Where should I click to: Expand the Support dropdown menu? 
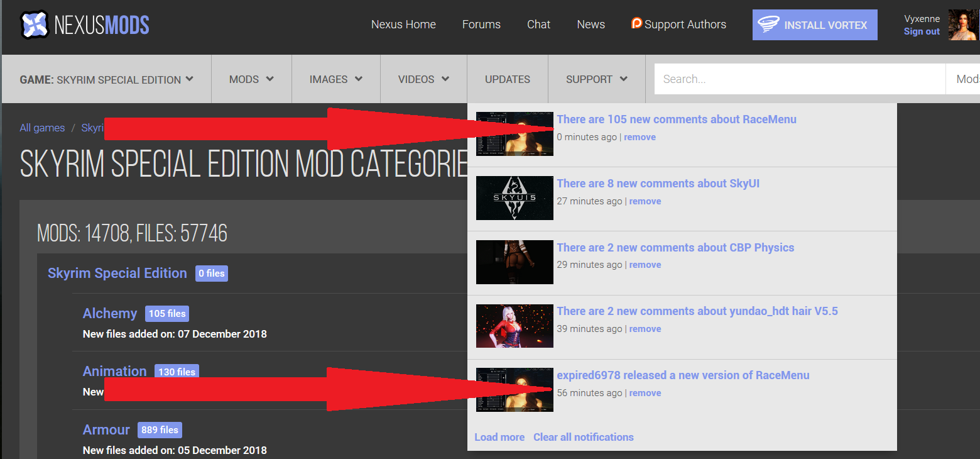pos(597,79)
